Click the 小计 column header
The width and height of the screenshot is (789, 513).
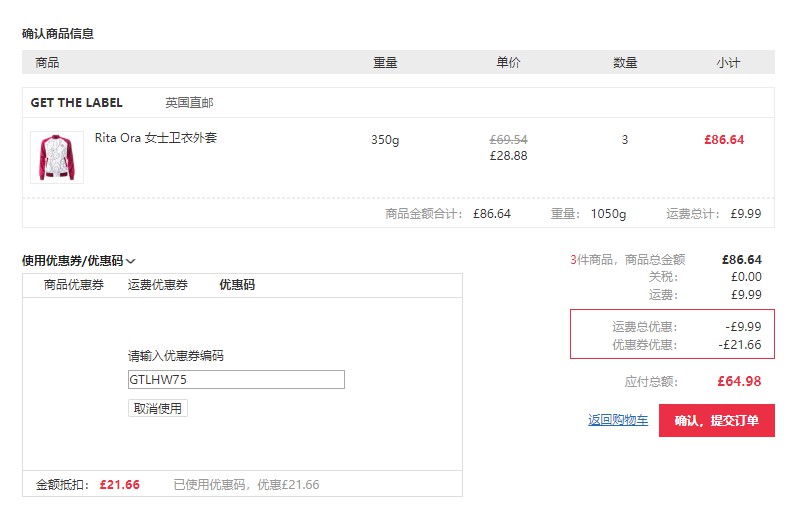coord(728,63)
